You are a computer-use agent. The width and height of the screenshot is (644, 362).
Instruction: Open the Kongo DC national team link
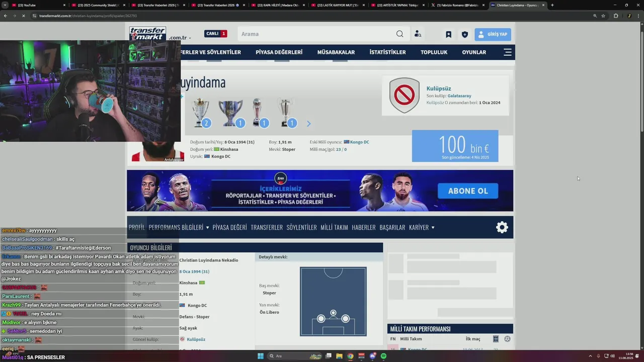(359, 142)
